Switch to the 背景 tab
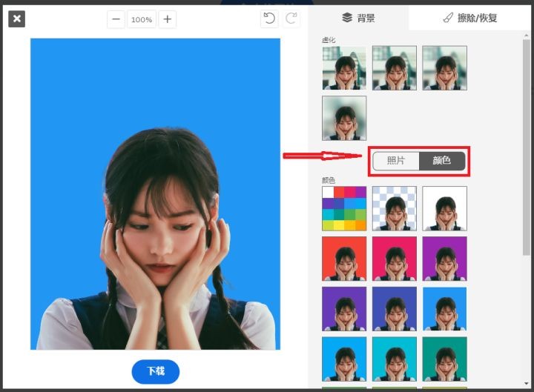Viewport: 534px width, 392px height. pos(358,18)
